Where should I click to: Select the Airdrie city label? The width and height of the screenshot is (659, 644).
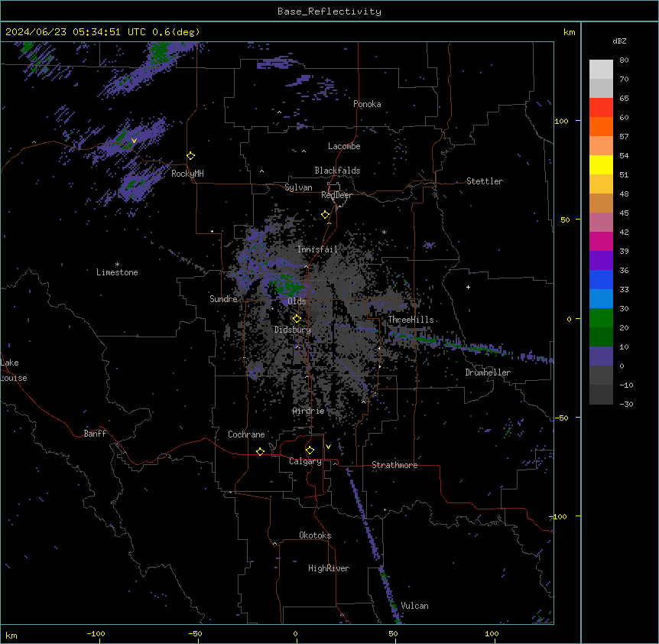[x=308, y=411]
